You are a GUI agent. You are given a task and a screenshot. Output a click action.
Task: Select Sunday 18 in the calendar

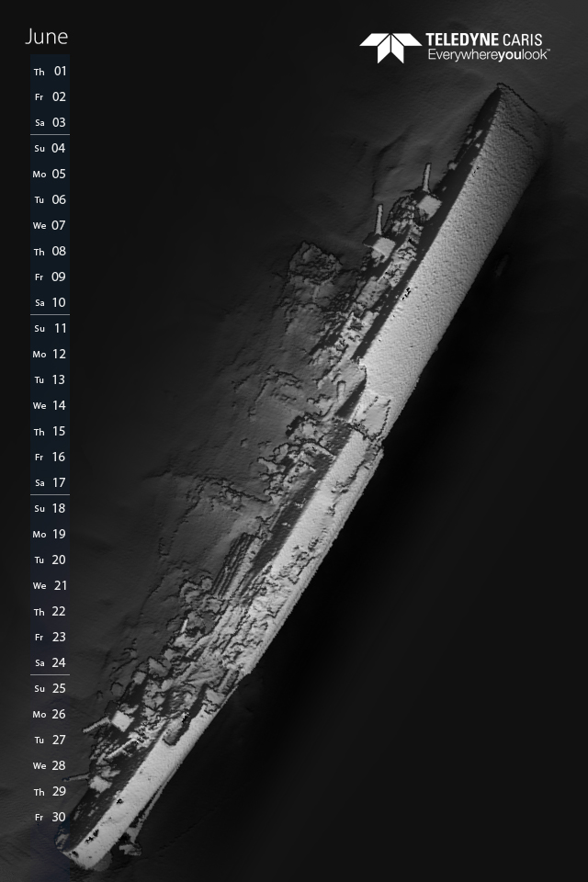(x=51, y=508)
